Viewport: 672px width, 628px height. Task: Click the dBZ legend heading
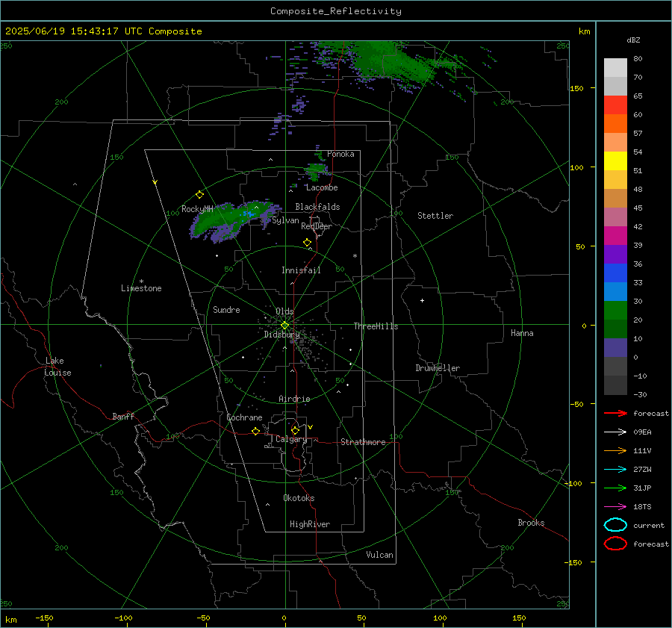pyautogui.click(x=633, y=40)
